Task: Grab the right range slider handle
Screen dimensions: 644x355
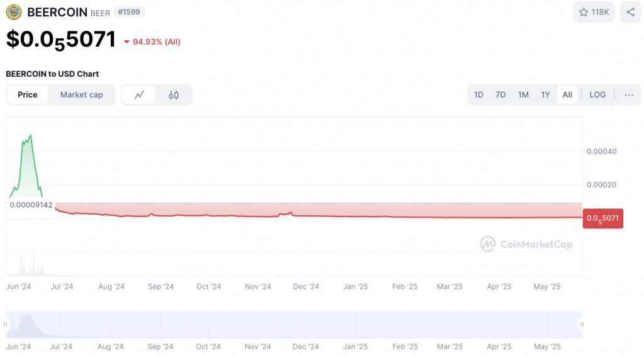Action: [x=582, y=325]
